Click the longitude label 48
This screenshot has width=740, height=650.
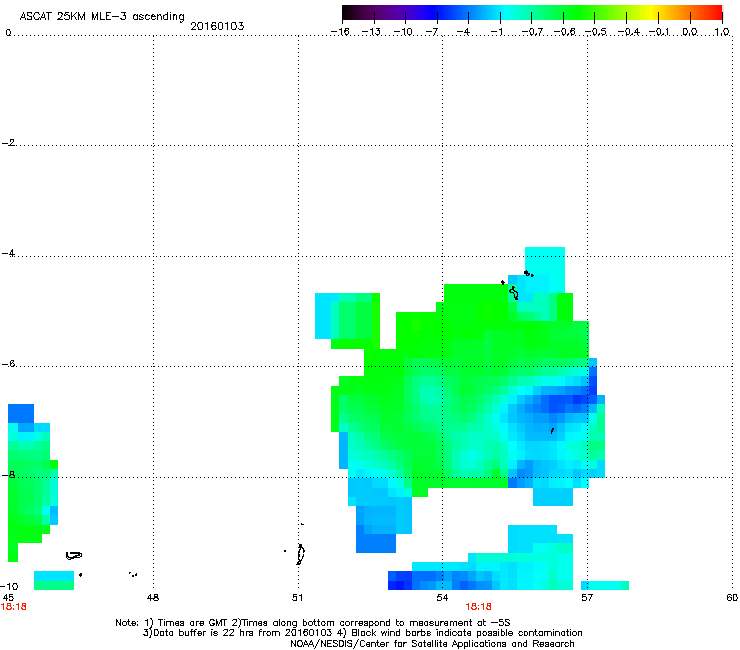tap(153, 598)
